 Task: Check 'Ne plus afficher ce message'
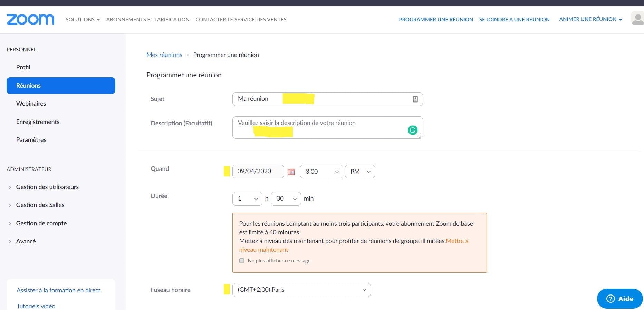(242, 261)
